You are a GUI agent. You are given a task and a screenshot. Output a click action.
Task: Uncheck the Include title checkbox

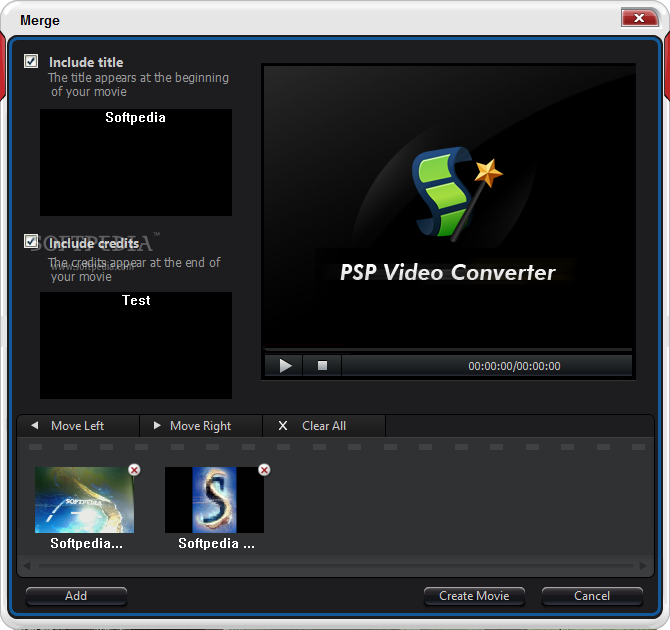coord(31,61)
